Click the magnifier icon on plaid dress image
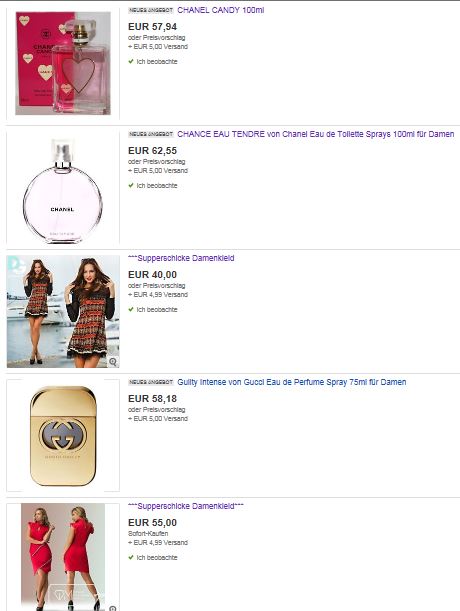The width and height of the screenshot is (460, 611). pyautogui.click(x=113, y=362)
